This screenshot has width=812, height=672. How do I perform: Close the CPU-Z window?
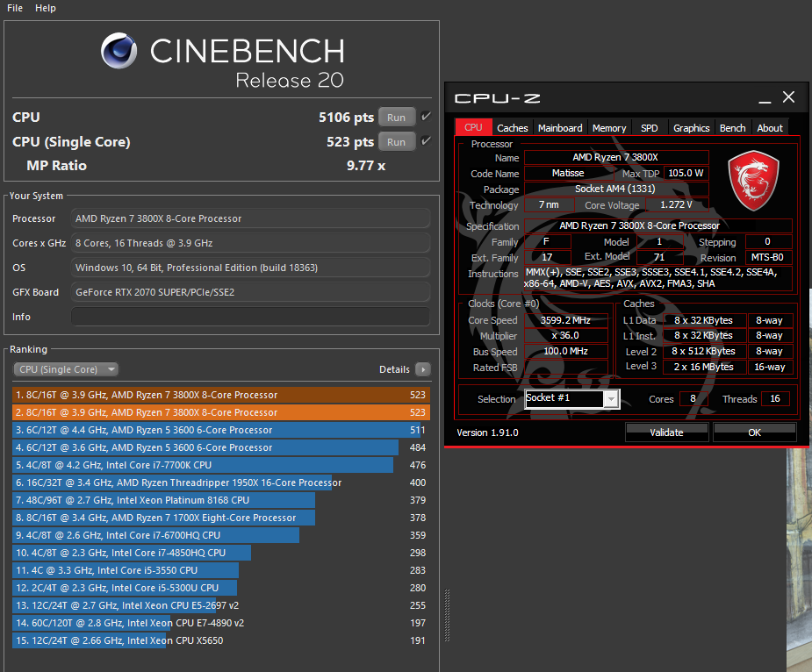click(x=788, y=97)
